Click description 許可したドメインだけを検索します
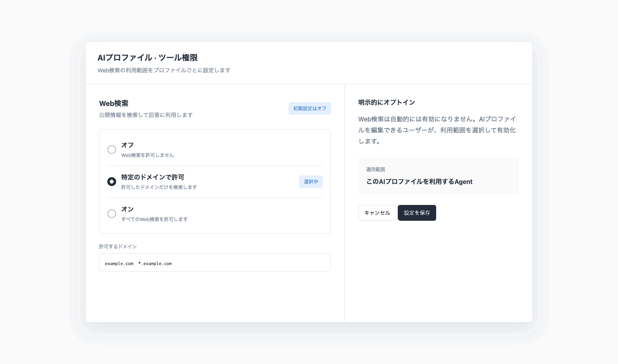The image size is (618, 364). (159, 187)
